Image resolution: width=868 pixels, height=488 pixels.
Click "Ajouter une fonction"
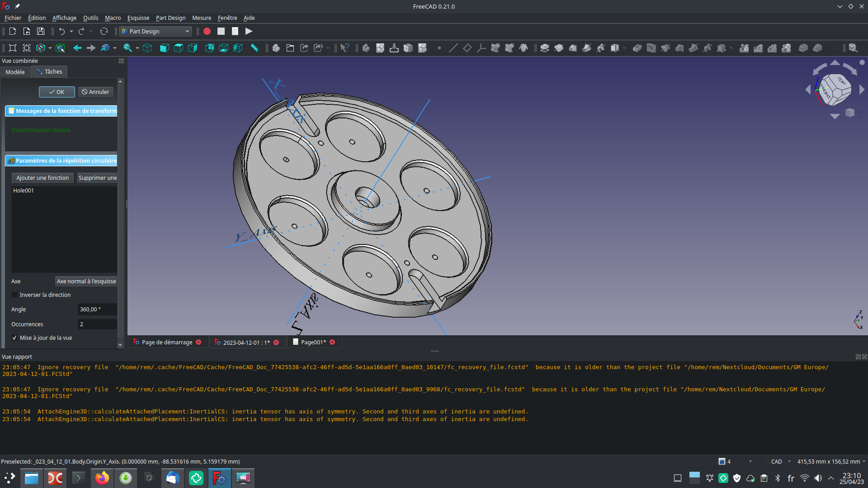[x=42, y=178]
